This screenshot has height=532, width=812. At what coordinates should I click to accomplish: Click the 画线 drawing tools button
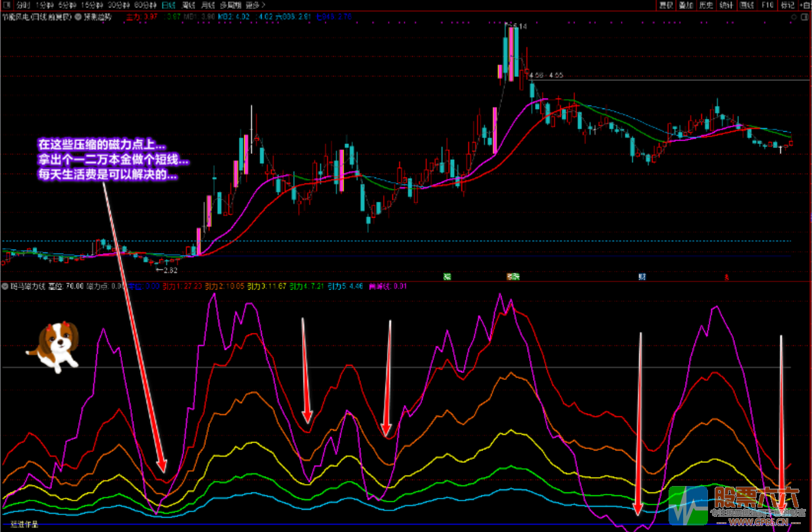[x=747, y=5]
